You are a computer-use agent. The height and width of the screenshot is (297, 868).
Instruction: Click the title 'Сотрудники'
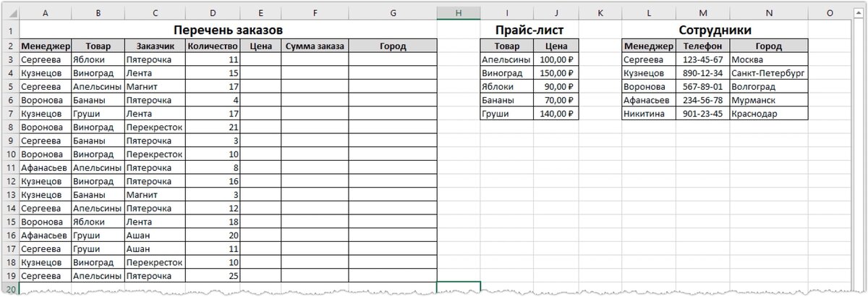point(715,30)
